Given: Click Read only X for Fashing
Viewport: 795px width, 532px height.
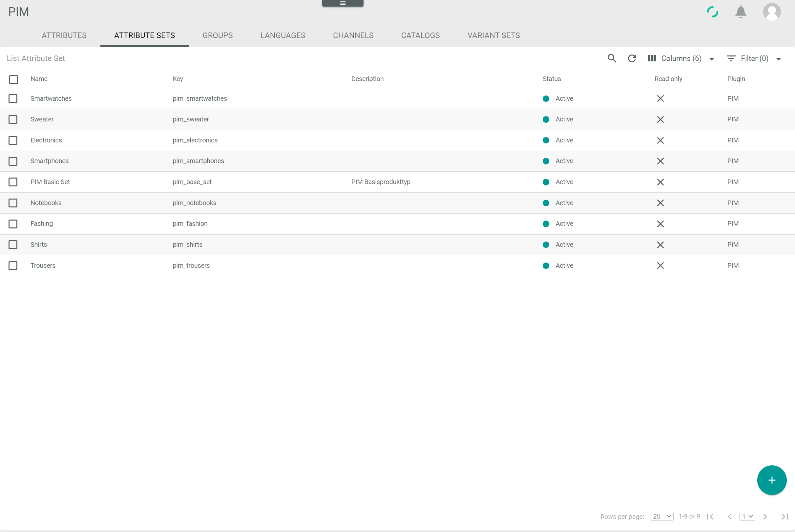Looking at the screenshot, I should click(660, 223).
